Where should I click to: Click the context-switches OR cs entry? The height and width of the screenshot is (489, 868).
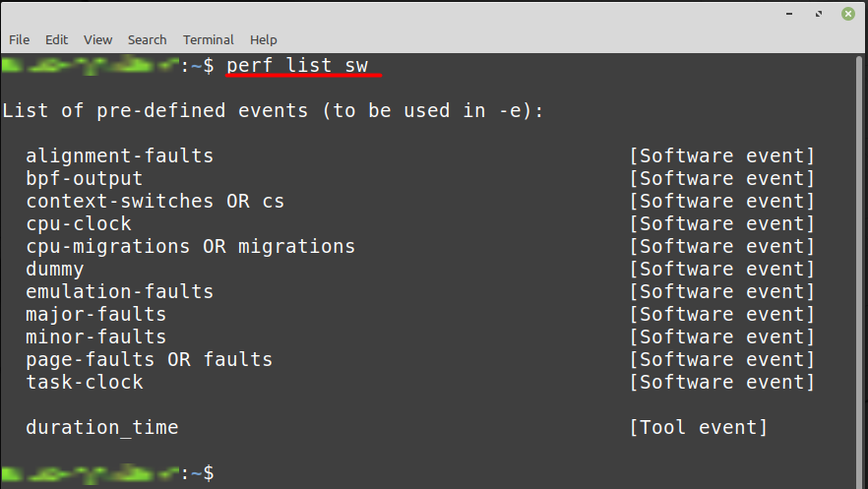[155, 202]
